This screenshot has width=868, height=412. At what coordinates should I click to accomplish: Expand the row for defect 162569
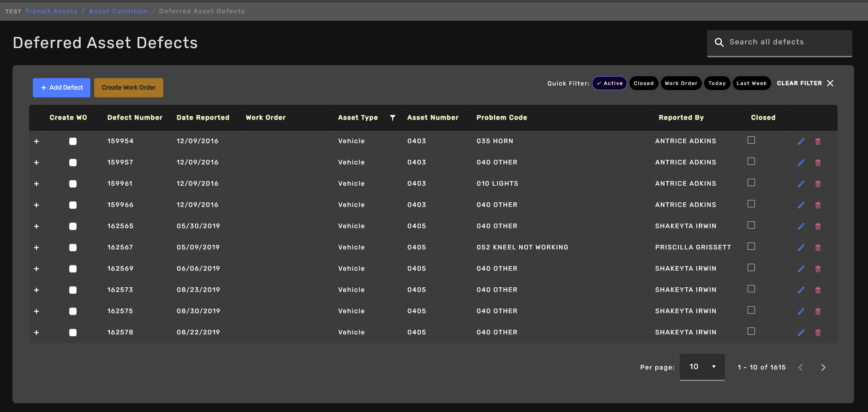[x=36, y=269]
